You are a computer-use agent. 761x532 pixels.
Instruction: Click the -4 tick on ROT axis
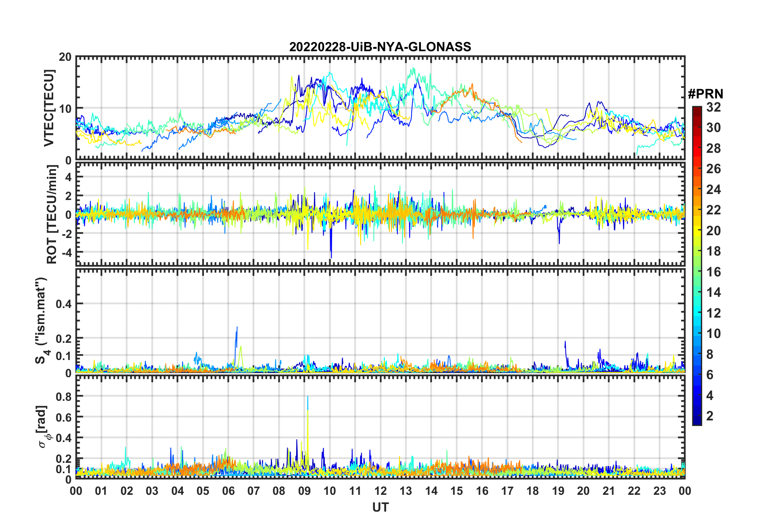tap(67, 252)
